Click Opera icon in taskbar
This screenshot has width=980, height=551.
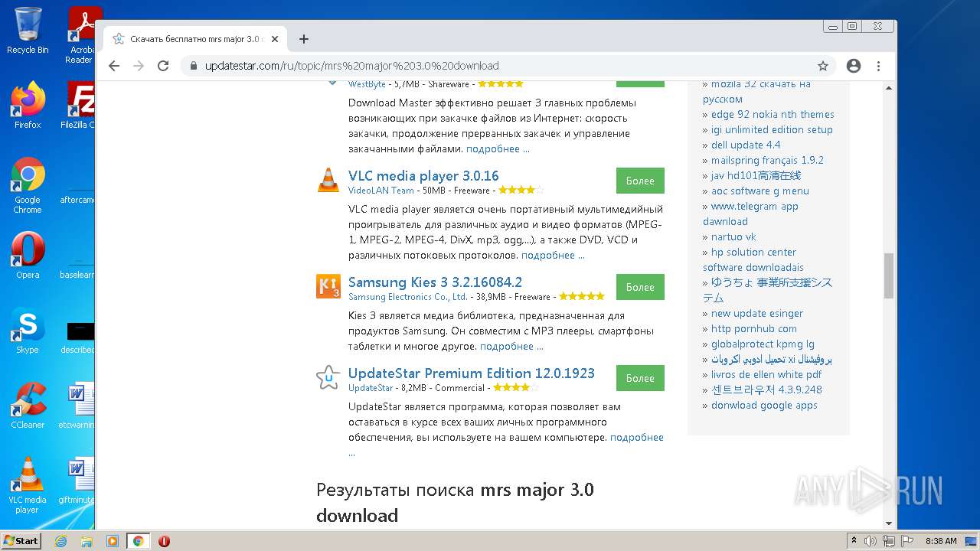pos(164,541)
